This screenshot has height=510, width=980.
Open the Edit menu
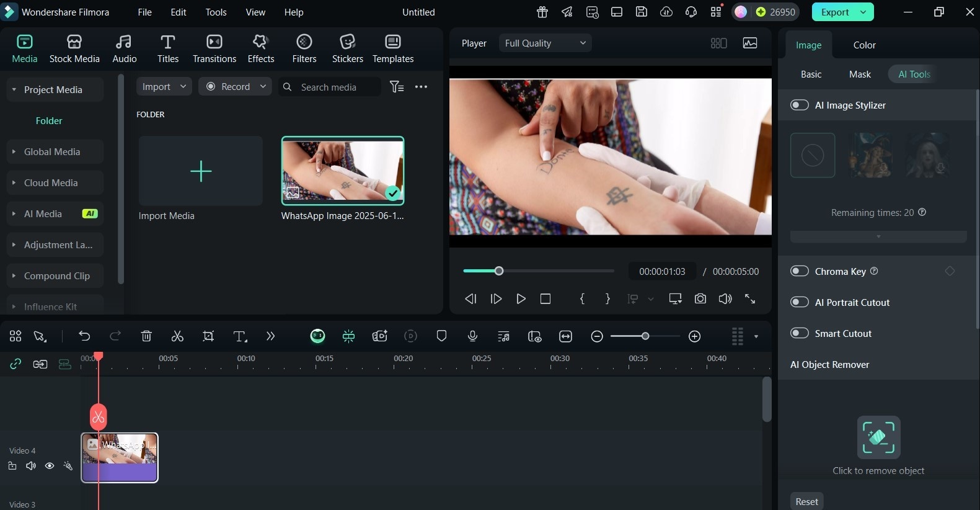click(179, 12)
